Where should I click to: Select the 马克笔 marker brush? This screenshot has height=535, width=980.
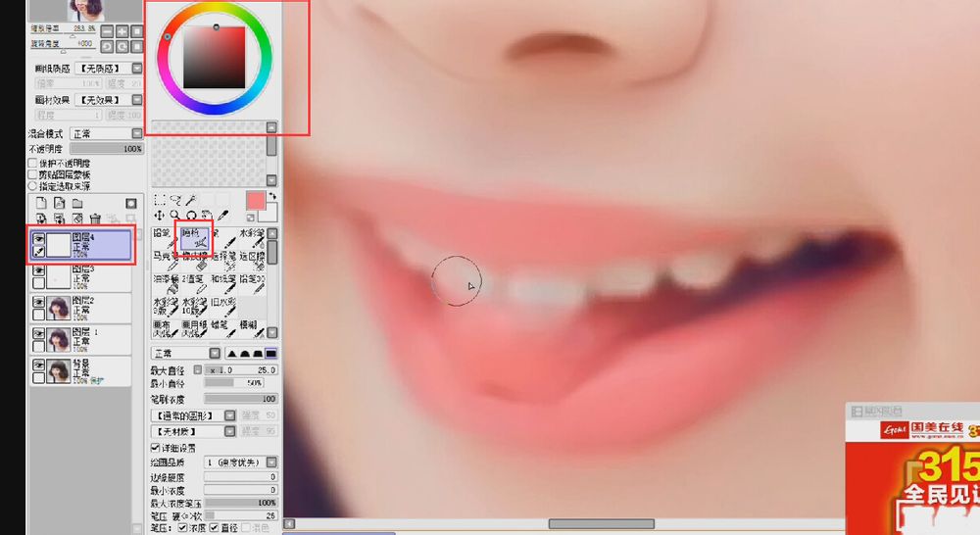point(165,262)
